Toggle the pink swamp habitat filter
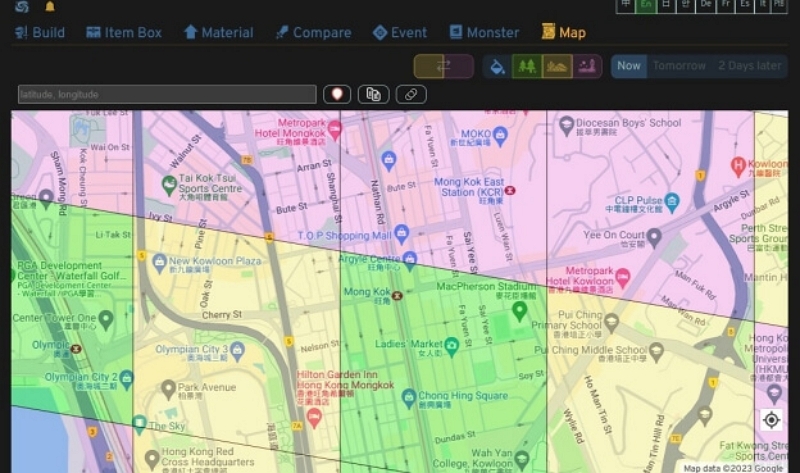 (x=587, y=66)
